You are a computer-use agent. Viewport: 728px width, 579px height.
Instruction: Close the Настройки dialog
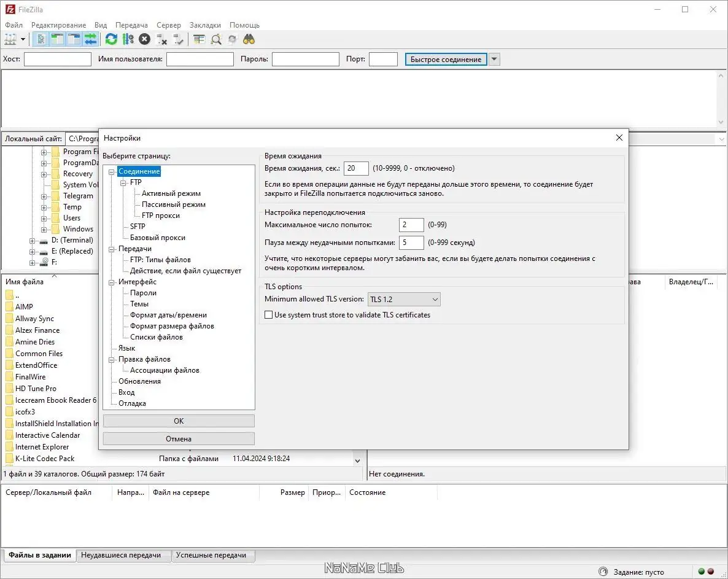[619, 138]
